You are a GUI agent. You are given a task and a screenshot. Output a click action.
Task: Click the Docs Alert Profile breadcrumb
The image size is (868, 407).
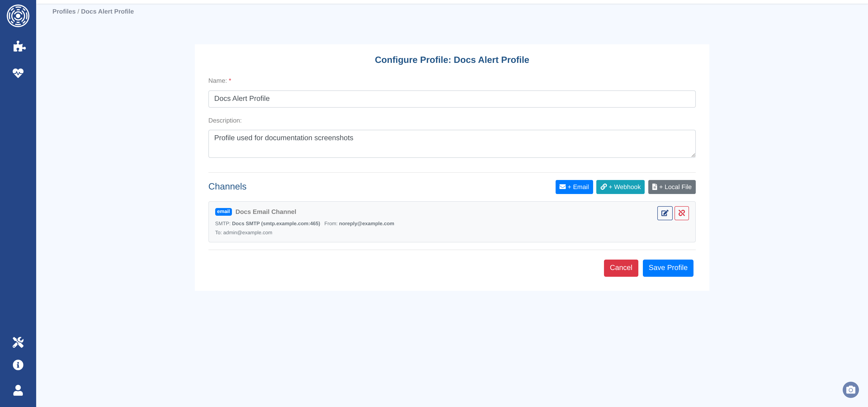pos(107,12)
